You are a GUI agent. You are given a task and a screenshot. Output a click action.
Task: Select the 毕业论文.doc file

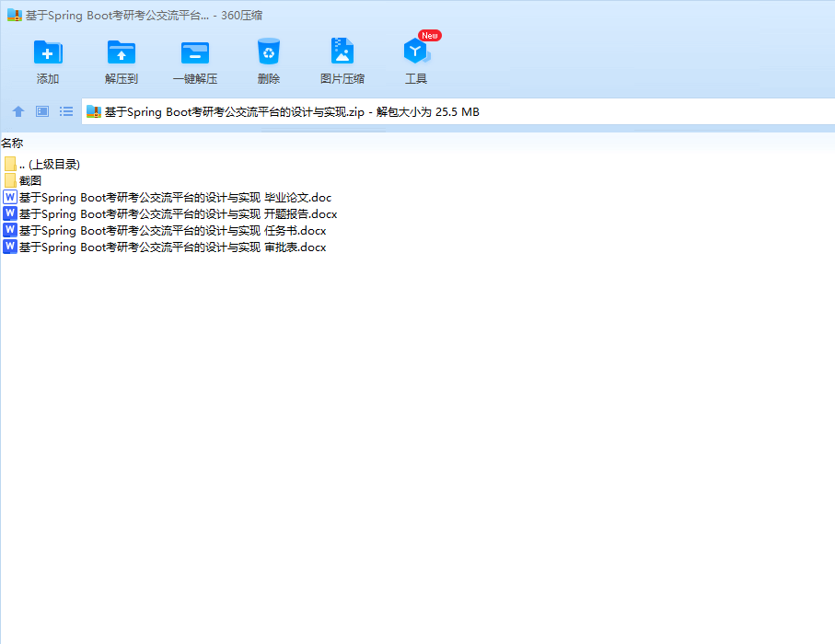(x=168, y=198)
